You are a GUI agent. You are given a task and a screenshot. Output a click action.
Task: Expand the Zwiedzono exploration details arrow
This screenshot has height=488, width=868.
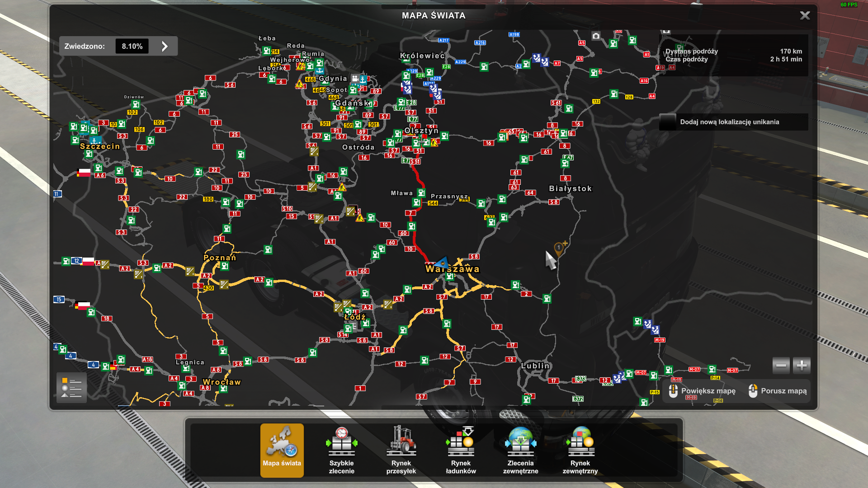(165, 46)
